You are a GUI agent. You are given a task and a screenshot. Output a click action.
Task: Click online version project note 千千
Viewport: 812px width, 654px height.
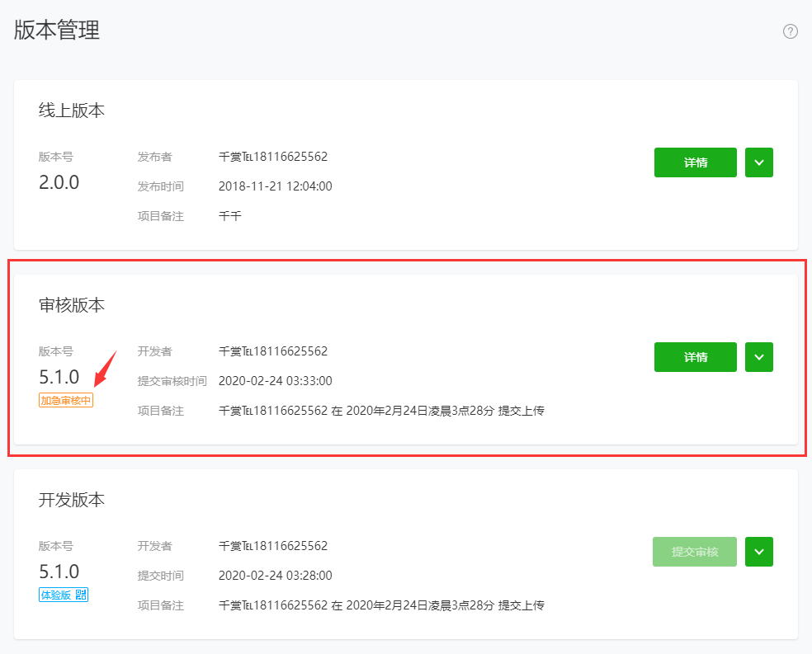[x=230, y=216]
